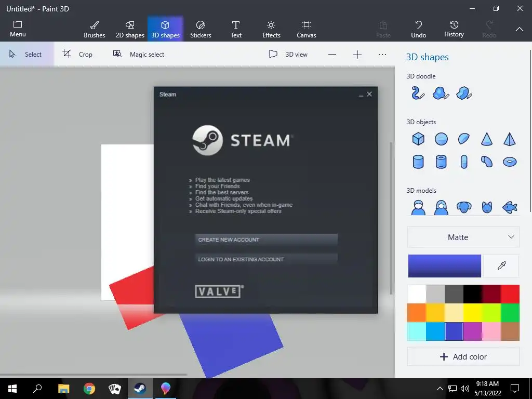Open the Brushes tab

point(95,29)
